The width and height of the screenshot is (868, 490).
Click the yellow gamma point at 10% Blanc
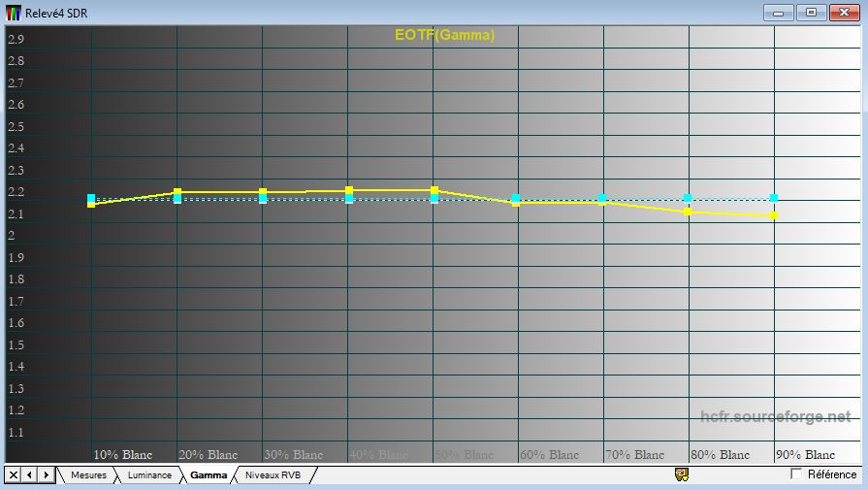tap(91, 204)
